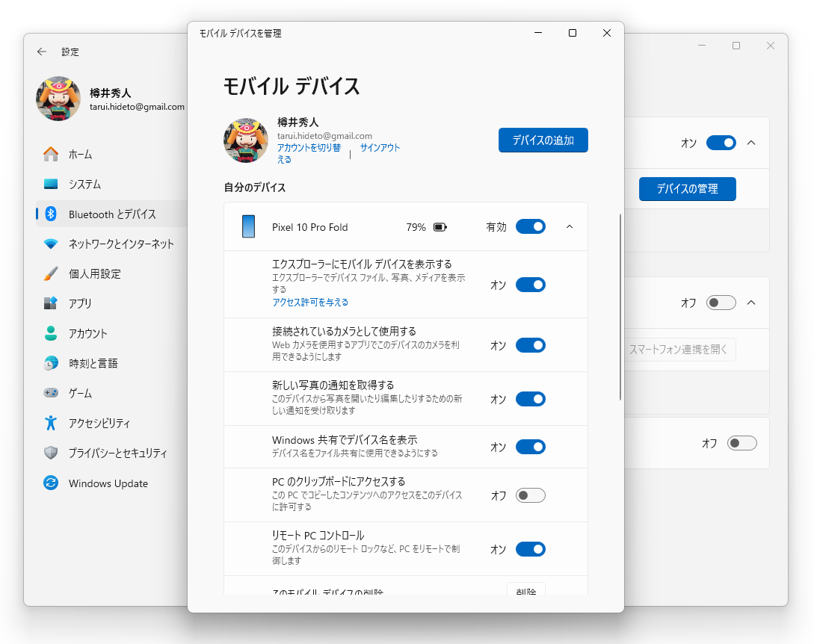This screenshot has width=814, height=644.
Task: Select the ゲーム controller icon in sidebar
Action: [51, 393]
